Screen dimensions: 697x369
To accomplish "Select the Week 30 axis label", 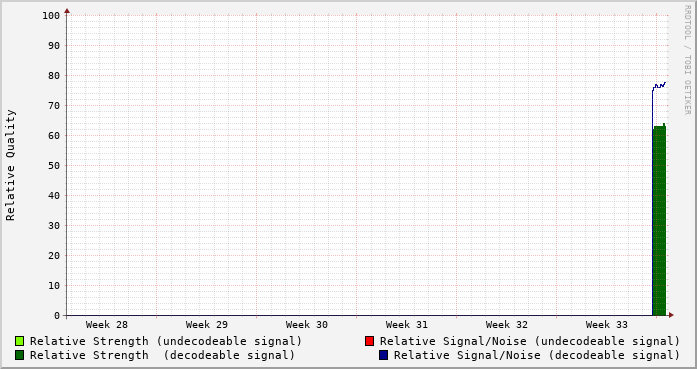I will pos(307,325).
